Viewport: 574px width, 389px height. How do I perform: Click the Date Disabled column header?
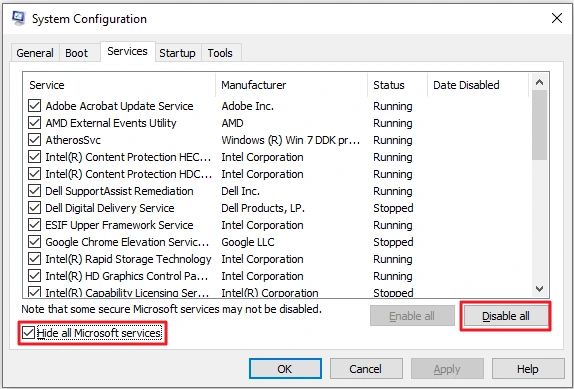point(478,85)
